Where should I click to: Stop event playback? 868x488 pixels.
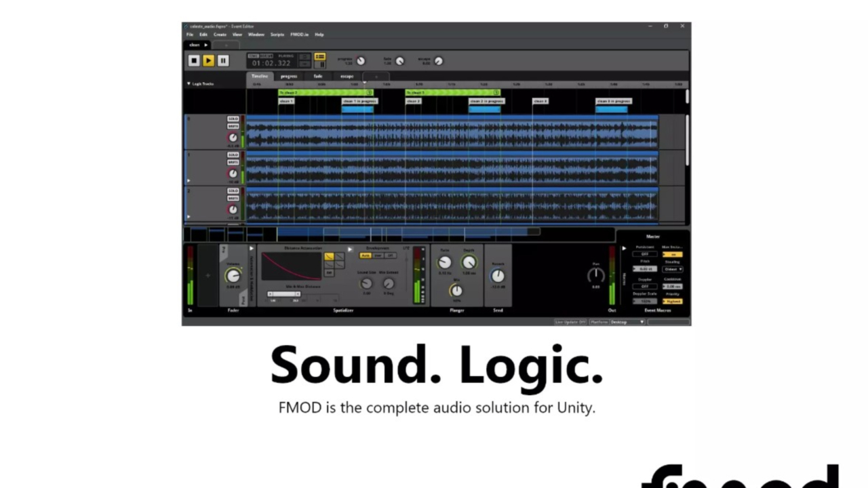pyautogui.click(x=194, y=60)
